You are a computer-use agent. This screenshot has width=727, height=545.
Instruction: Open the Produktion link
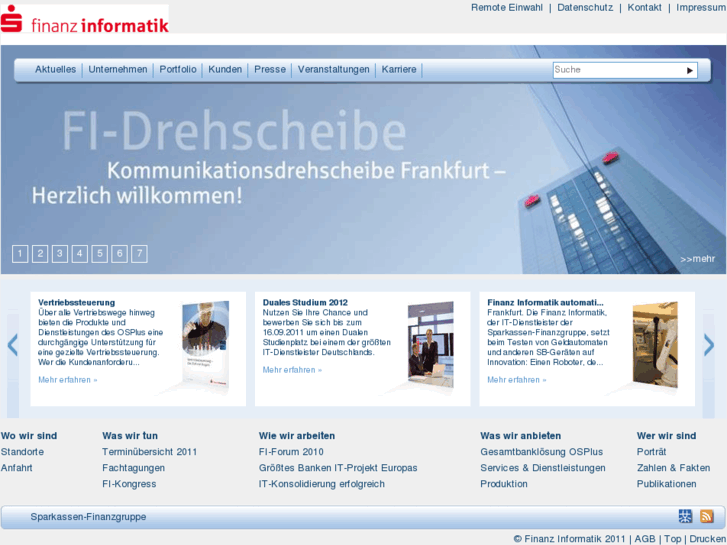tap(504, 484)
